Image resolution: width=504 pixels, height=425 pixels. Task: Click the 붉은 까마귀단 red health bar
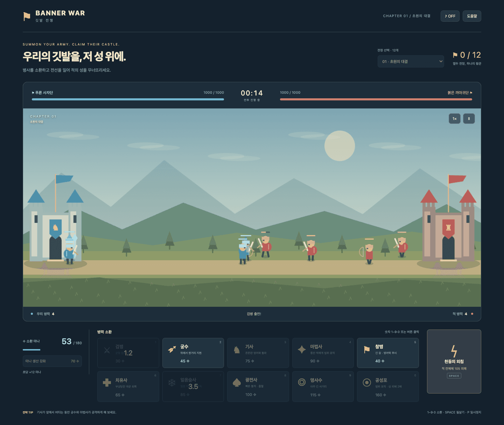[376, 99]
